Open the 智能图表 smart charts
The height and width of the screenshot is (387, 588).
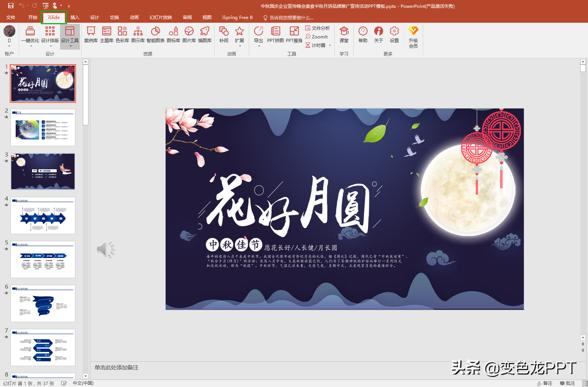point(156,34)
